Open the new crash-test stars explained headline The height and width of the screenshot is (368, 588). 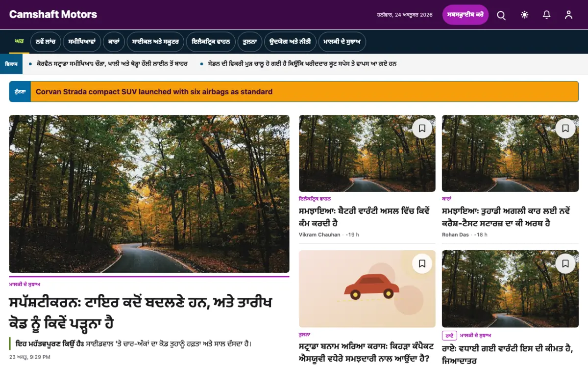pos(506,216)
